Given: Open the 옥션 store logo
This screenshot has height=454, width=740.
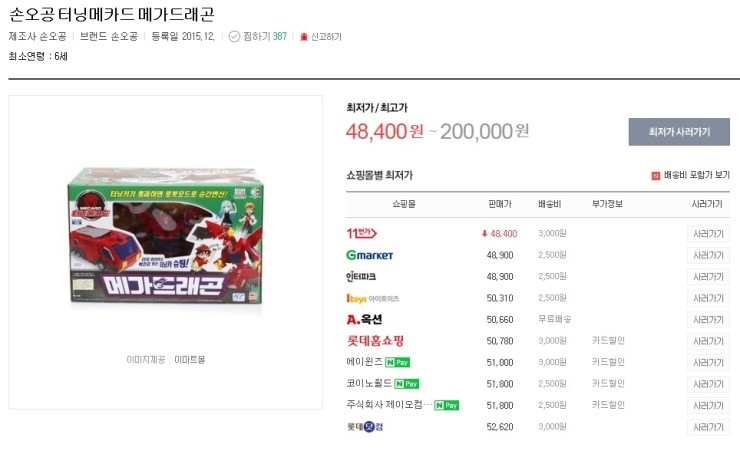Looking at the screenshot, I should coord(364,319).
